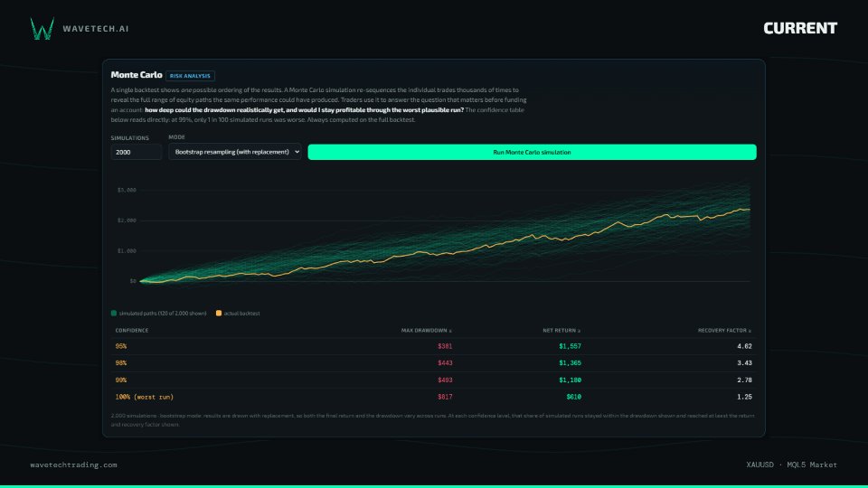868x488 pixels.
Task: Click the 3.43 recovery factor value
Action: pyautogui.click(x=744, y=363)
